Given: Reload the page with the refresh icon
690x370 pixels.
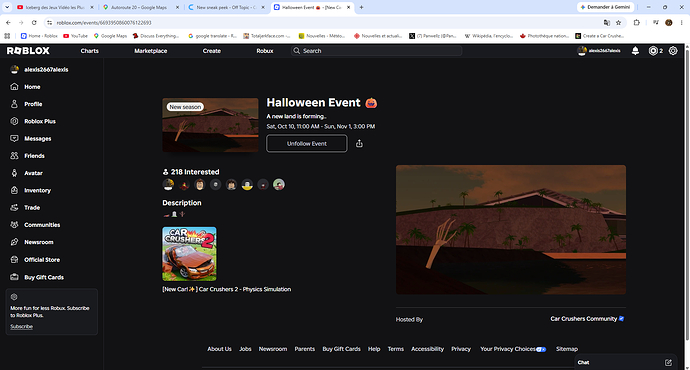Looking at the screenshot, I should (34, 22).
